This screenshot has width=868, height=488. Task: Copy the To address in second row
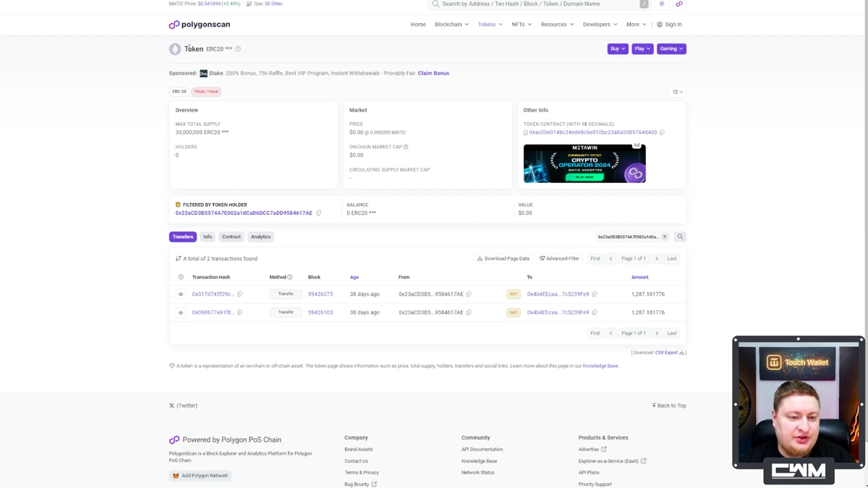595,312
